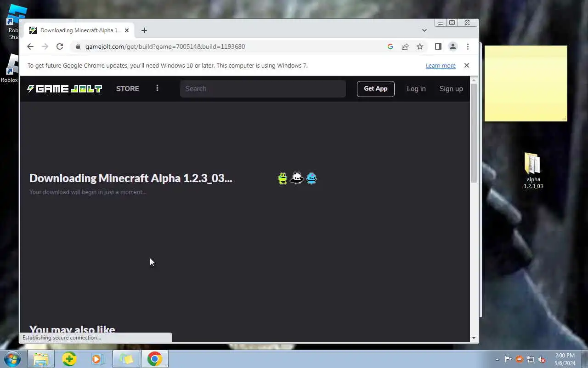
Task: Select the Roblox Studio desktop shortcut
Action: (x=14, y=22)
